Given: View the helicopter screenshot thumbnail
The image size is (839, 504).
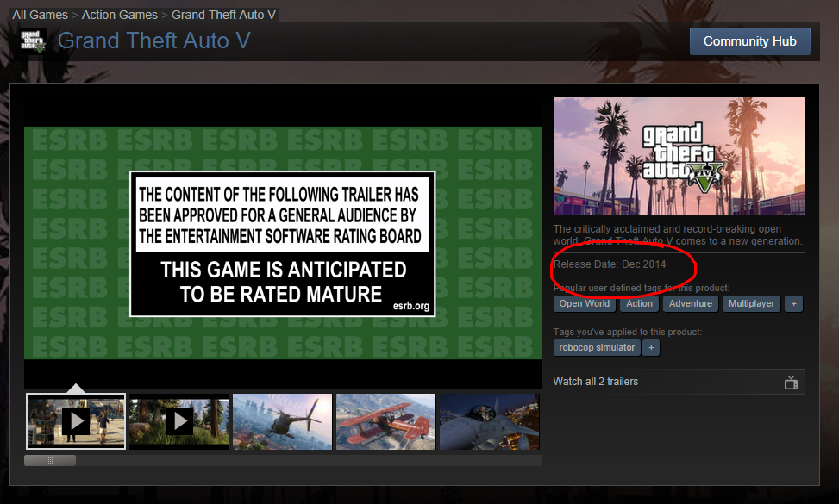Looking at the screenshot, I should [x=283, y=421].
